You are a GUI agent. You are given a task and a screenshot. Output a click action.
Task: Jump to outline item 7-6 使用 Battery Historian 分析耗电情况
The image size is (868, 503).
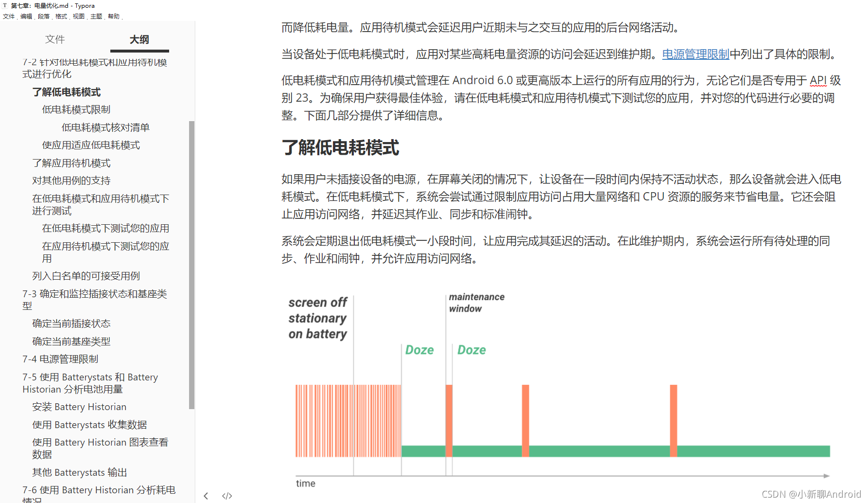click(99, 495)
